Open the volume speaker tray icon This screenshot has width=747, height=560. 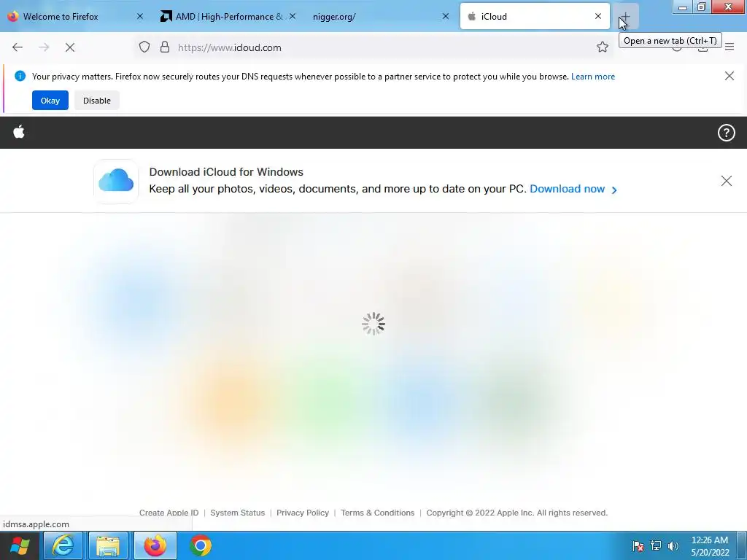click(673, 545)
